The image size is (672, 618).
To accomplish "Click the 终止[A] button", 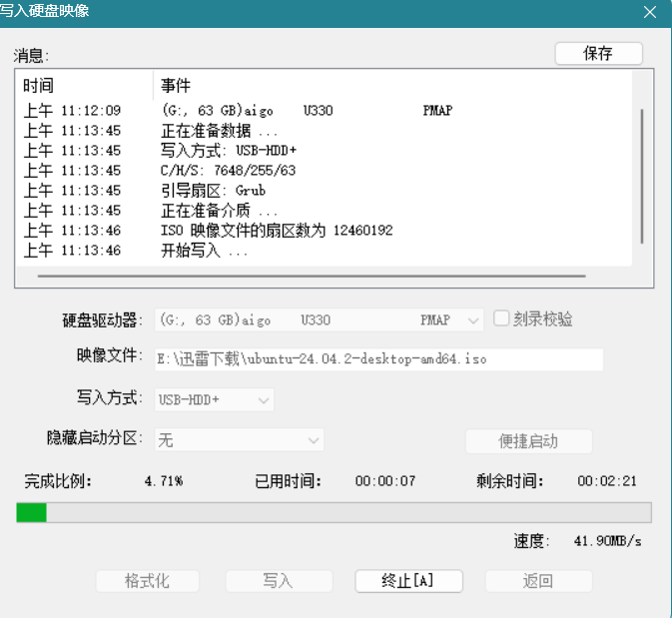I will pos(408,581).
